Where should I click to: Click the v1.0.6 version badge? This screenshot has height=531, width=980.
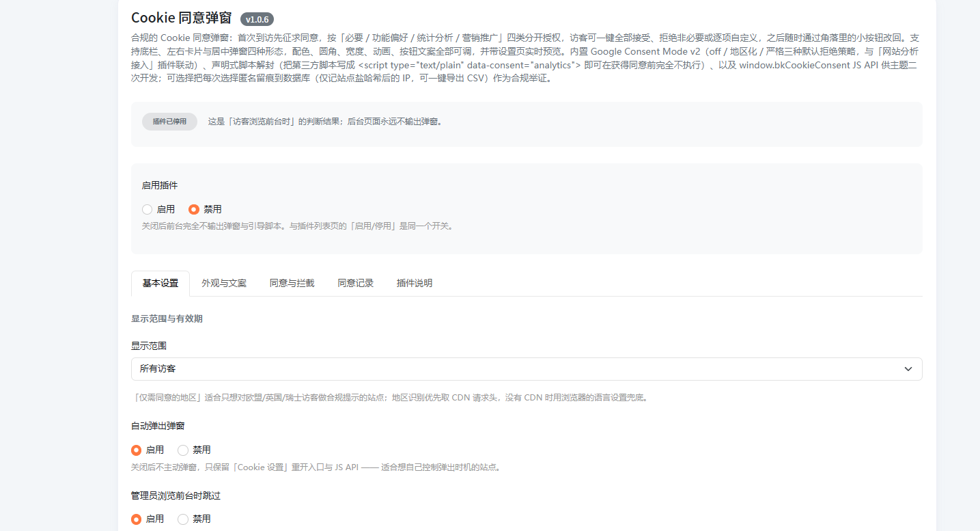pos(257,19)
